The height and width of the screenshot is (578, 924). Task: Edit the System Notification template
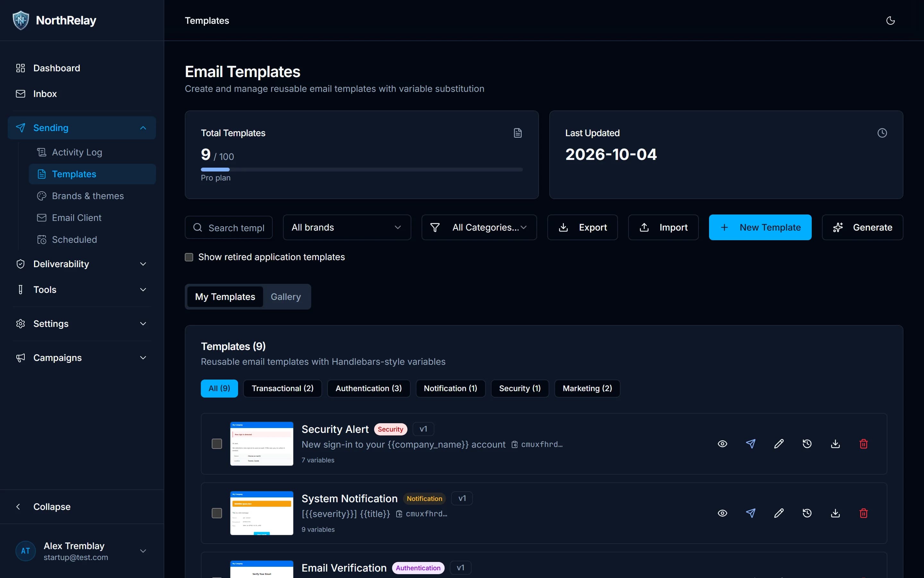779,513
